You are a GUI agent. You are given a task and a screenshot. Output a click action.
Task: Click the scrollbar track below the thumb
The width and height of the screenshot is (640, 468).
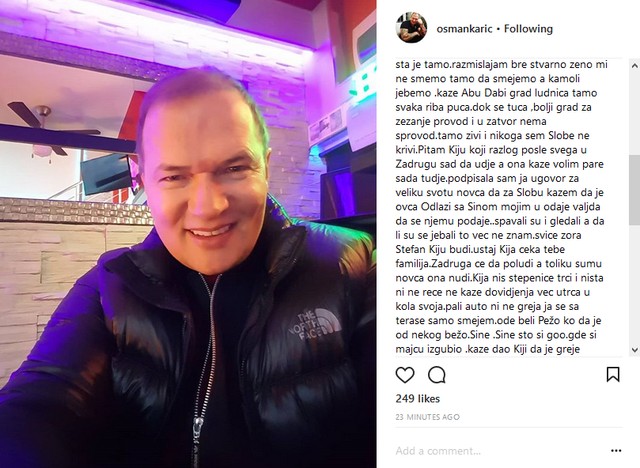(635, 284)
